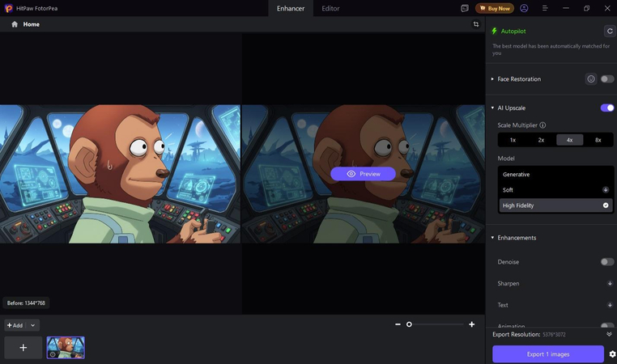This screenshot has width=617, height=364.
Task: Select the Soft model option
Action: tap(555, 190)
